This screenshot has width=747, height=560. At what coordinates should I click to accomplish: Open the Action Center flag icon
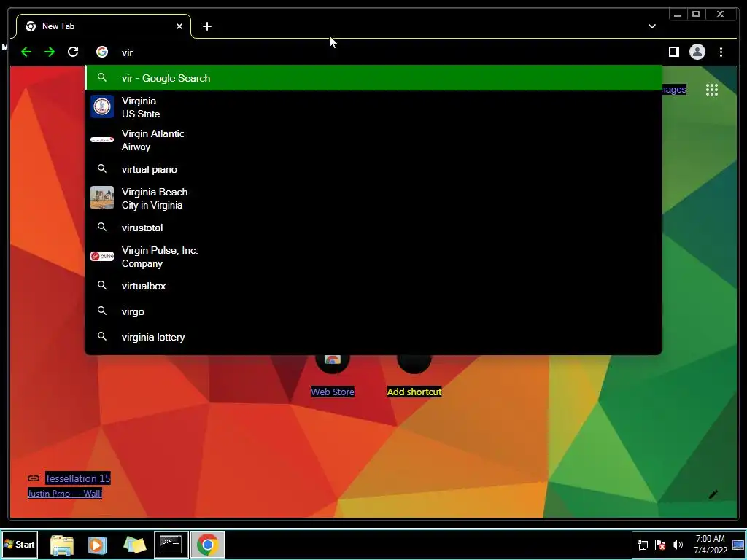pyautogui.click(x=659, y=545)
